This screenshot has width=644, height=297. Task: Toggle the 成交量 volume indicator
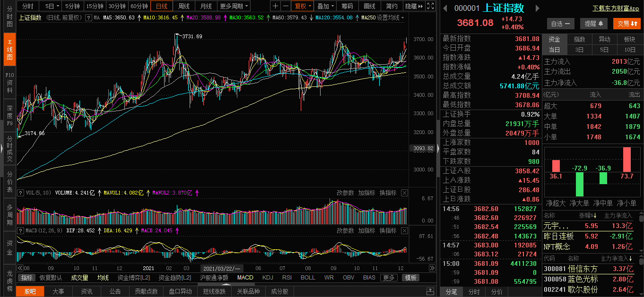point(79,278)
